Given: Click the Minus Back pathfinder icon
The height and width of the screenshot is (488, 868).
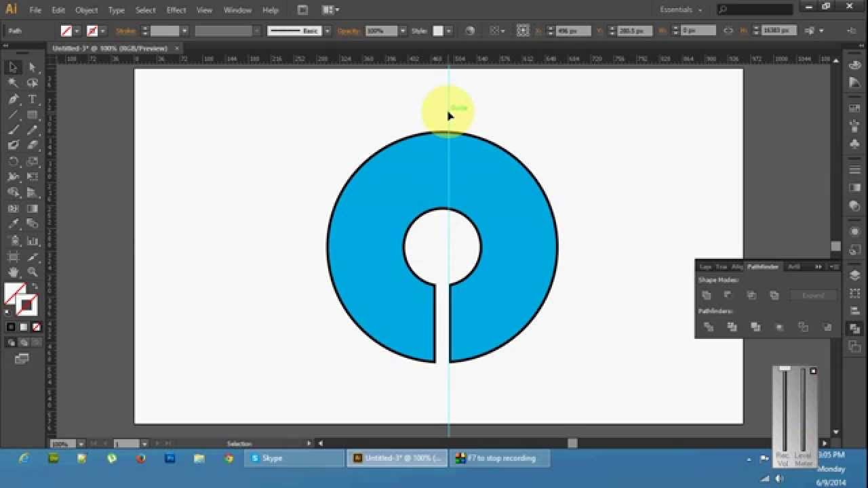Looking at the screenshot, I should tap(827, 327).
